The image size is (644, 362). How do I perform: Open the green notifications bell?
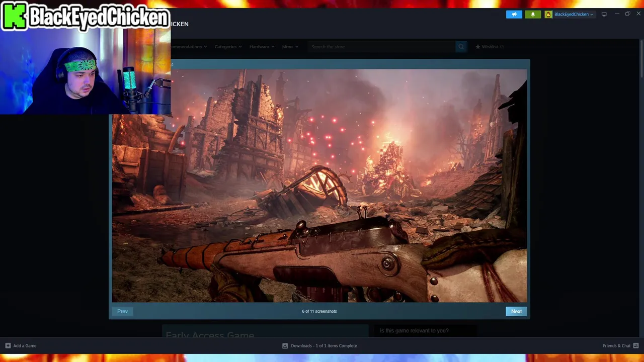[x=533, y=14]
